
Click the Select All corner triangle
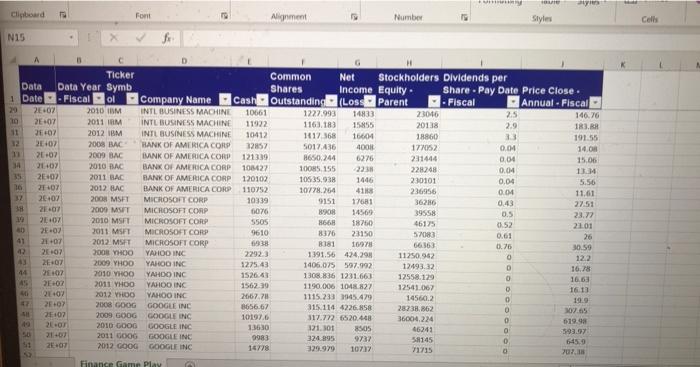click(13, 60)
